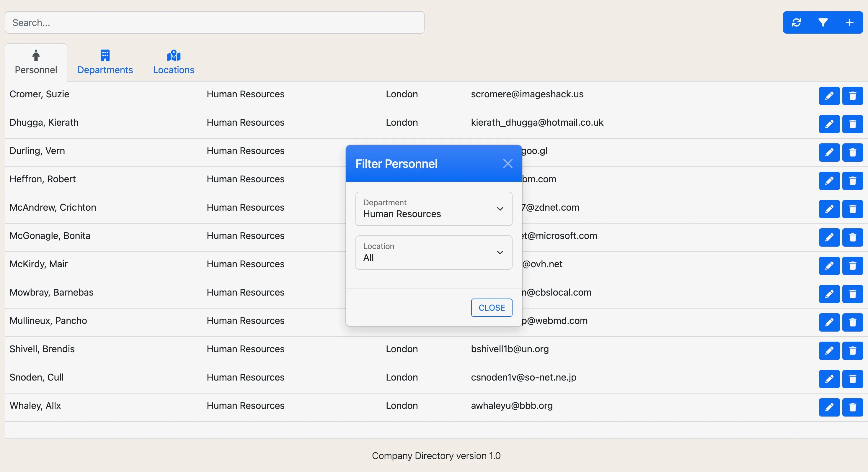Click the CLOSE button in the filter dialog

pos(491,307)
